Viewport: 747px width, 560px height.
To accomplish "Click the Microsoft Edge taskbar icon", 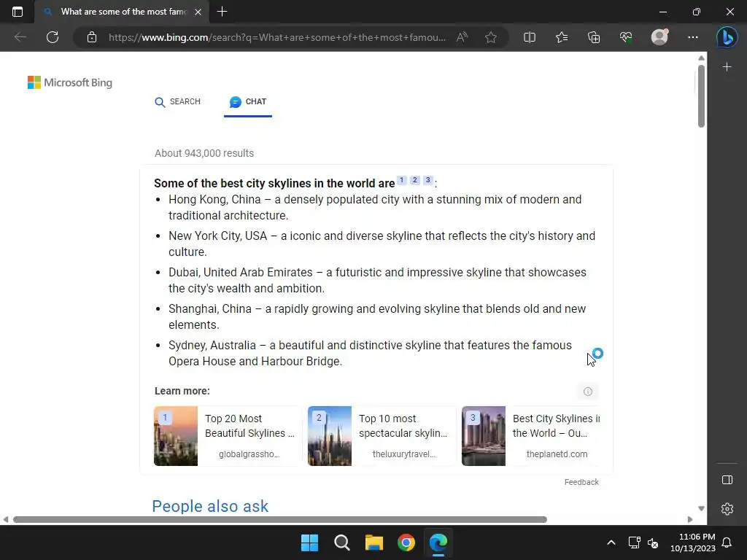I will tap(438, 542).
